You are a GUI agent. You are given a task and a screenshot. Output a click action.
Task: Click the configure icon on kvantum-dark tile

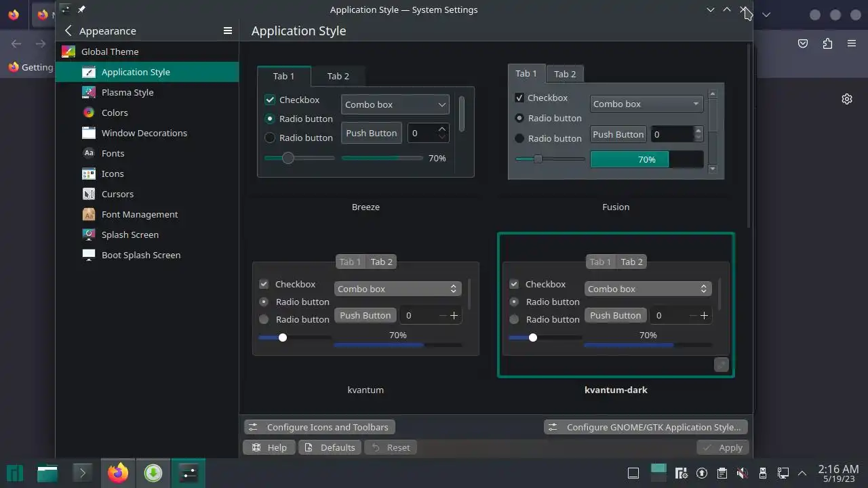pos(722,365)
